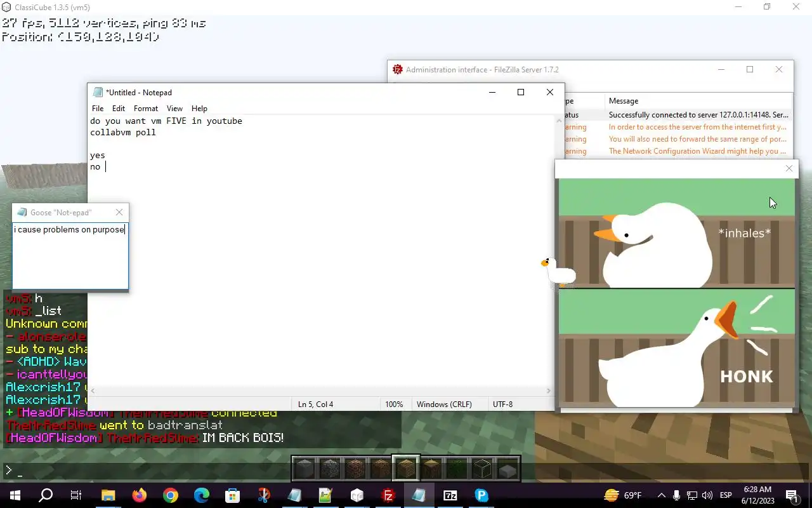Click the Notepad title bar icon
The width and height of the screenshot is (812, 508).
tap(98, 93)
